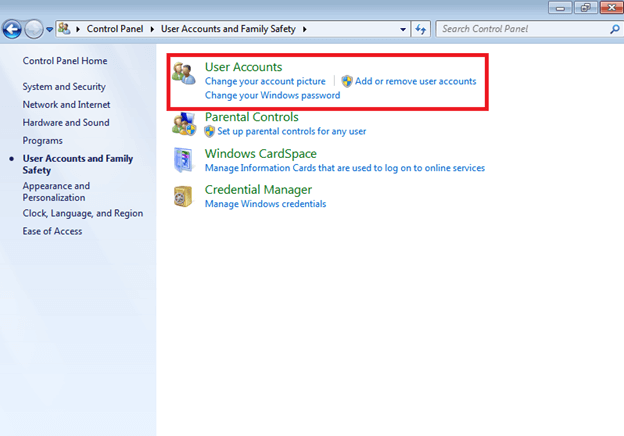Open Manage Windows credentials link

point(265,204)
